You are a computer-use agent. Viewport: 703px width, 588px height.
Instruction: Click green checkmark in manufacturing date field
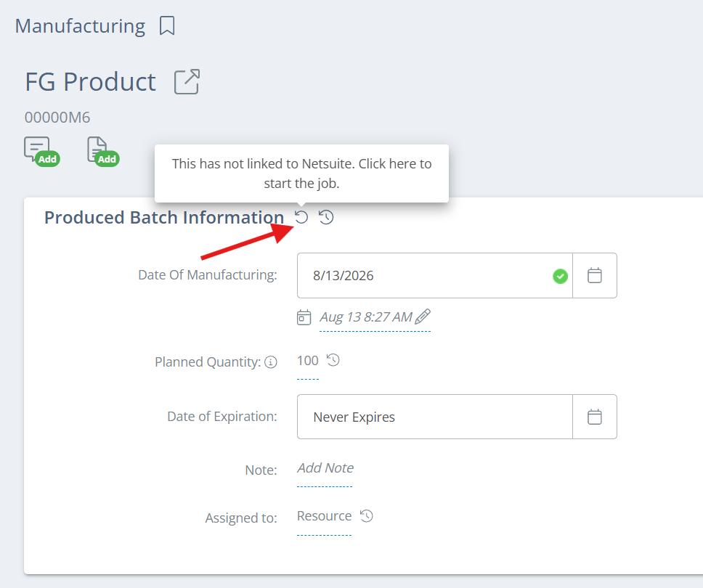click(560, 276)
